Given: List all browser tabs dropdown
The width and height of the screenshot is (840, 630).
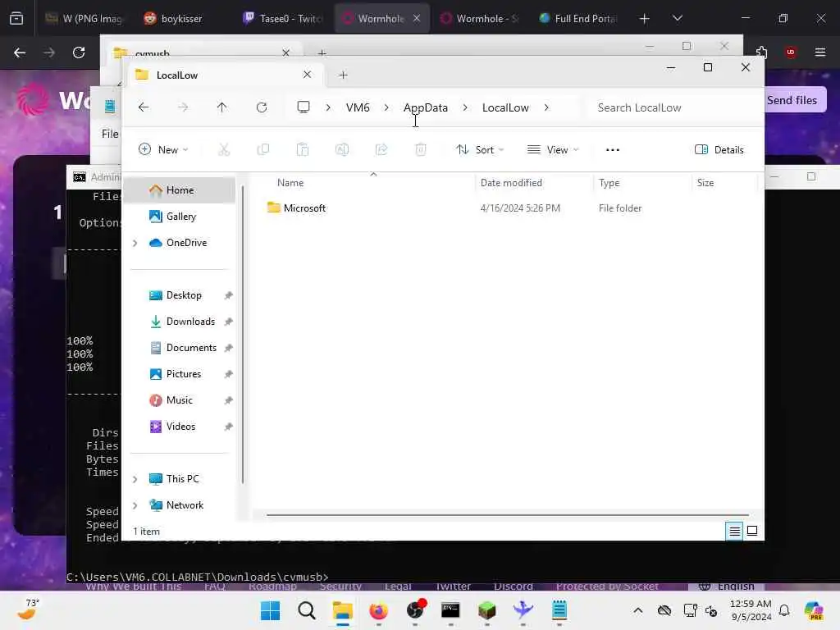Looking at the screenshot, I should pyautogui.click(x=677, y=18).
